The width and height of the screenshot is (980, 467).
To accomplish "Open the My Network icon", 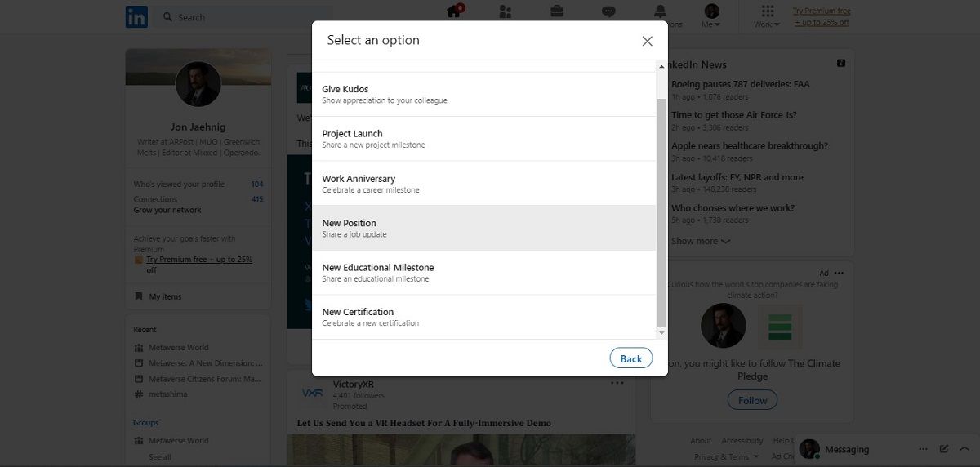I will click(505, 11).
